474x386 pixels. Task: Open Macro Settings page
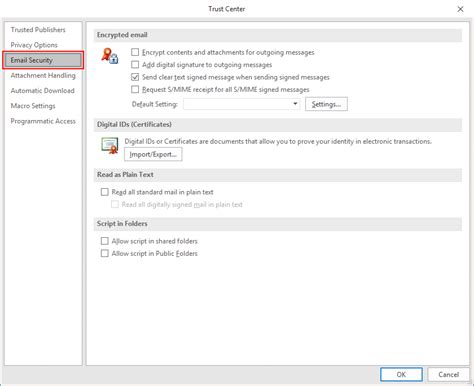pyautogui.click(x=33, y=106)
